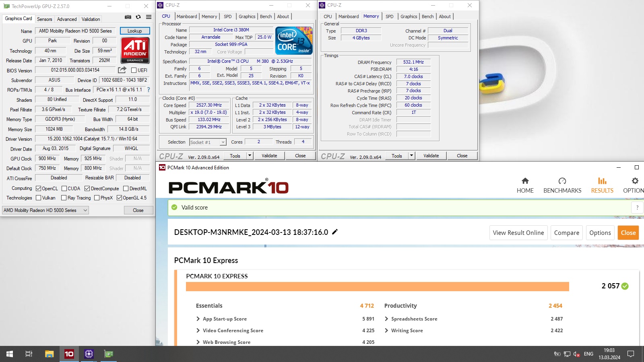The height and width of the screenshot is (362, 644).
Task: Open PCMark 10 BENCHMARKS page
Action: (562, 185)
